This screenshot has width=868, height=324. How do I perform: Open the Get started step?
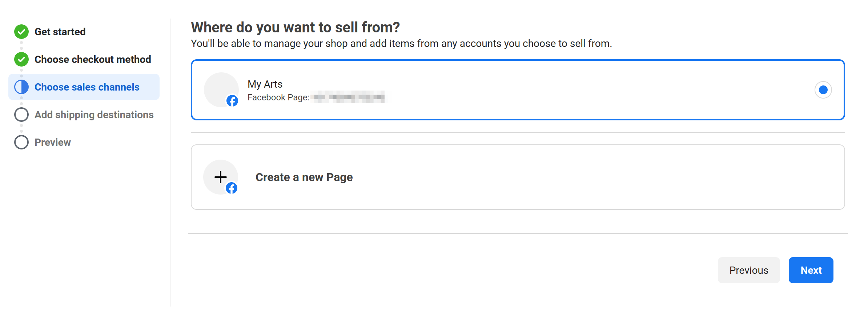(x=60, y=32)
